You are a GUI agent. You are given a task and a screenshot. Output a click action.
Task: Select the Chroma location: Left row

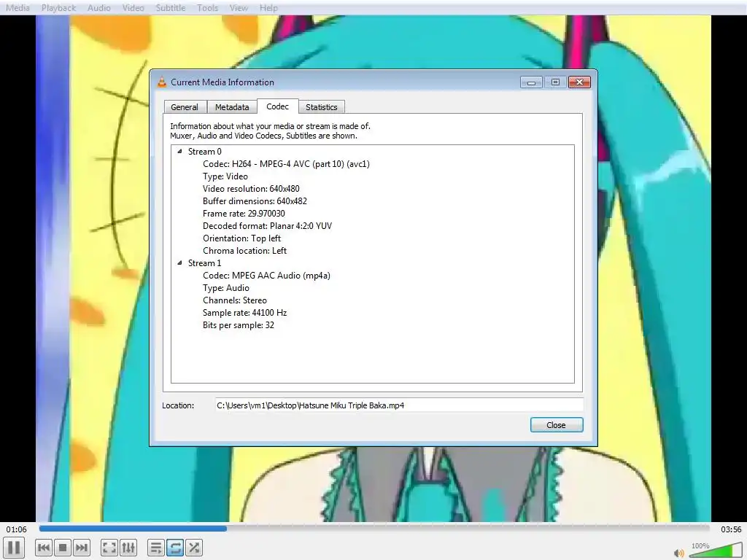(x=245, y=251)
